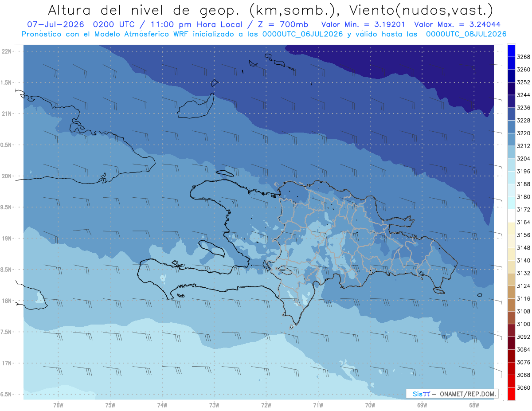Pick the brown swatch between 3116 and 3108
Screen dimensions: 532x411
[511, 305]
